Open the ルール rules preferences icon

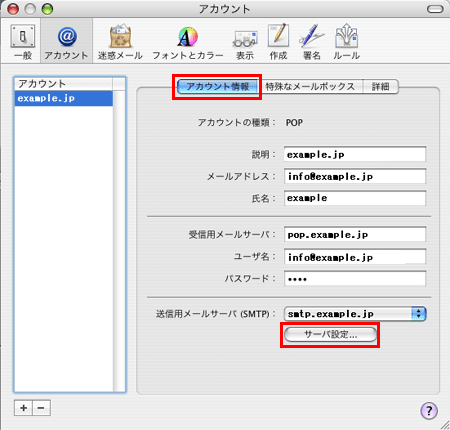click(x=346, y=41)
